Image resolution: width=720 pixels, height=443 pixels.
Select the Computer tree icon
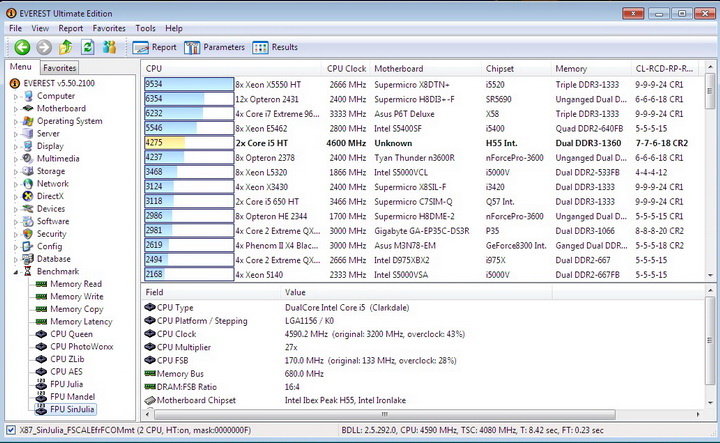coord(28,96)
